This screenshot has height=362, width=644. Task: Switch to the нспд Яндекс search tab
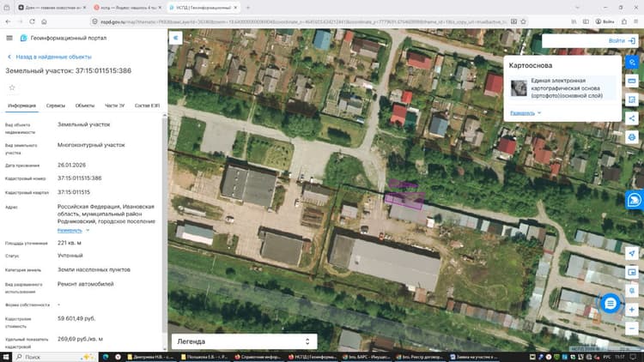click(x=127, y=8)
